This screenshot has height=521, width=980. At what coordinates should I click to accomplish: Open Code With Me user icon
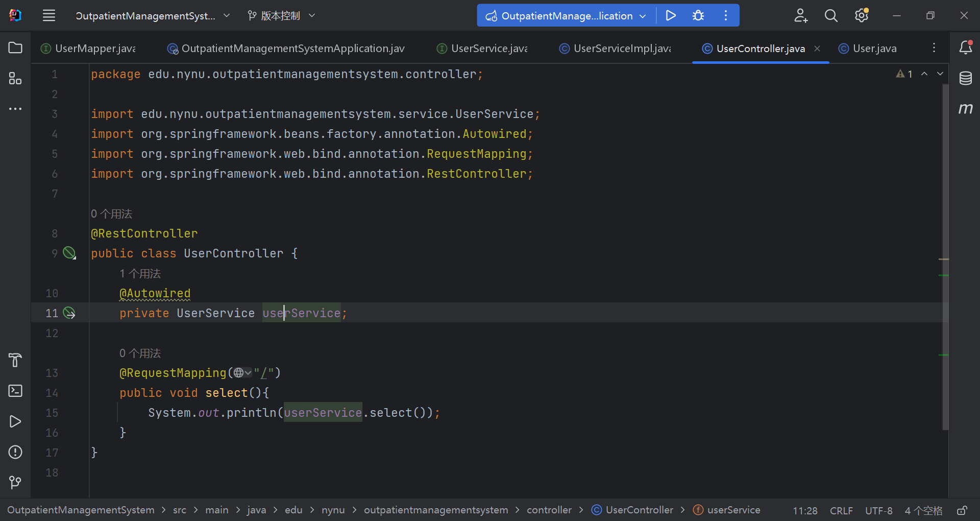tap(801, 16)
